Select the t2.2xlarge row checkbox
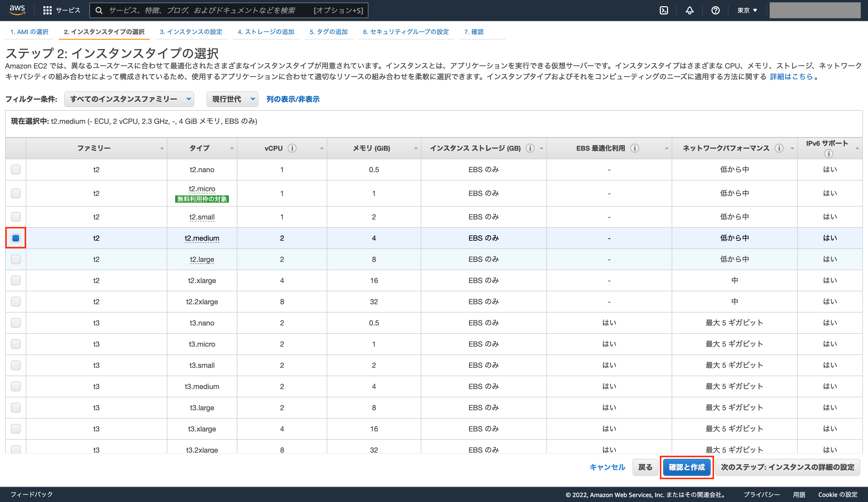Image resolution: width=868 pixels, height=502 pixels. point(16,301)
